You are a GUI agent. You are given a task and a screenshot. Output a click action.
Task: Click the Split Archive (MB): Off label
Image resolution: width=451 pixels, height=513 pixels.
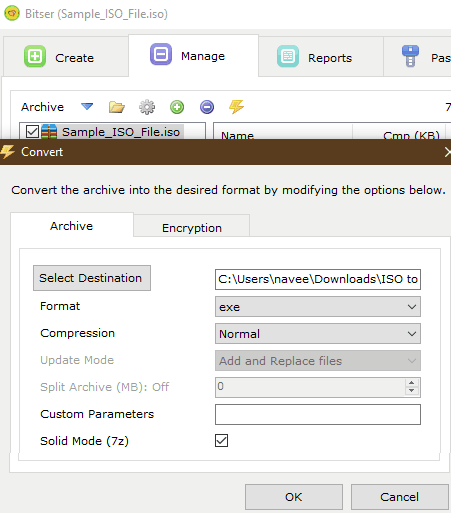click(105, 387)
